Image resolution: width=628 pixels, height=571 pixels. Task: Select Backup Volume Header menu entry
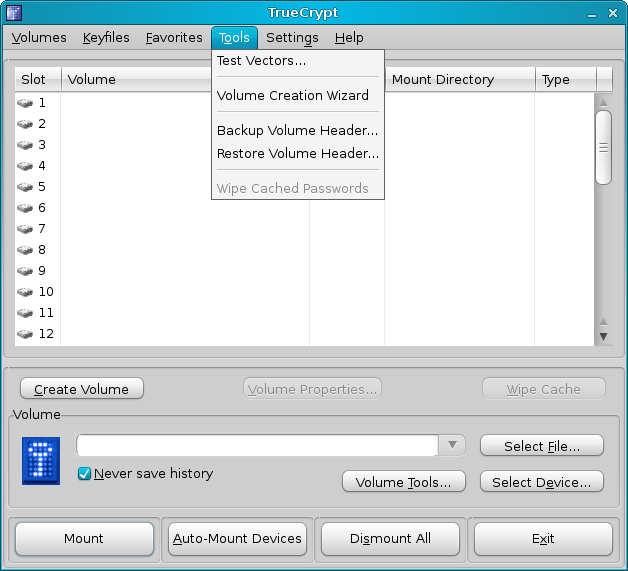pyautogui.click(x=297, y=131)
